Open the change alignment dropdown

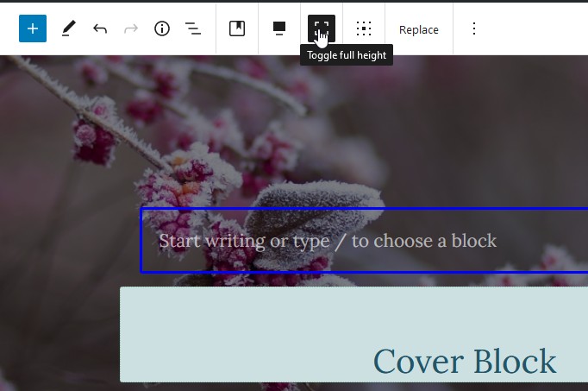pyautogui.click(x=279, y=28)
